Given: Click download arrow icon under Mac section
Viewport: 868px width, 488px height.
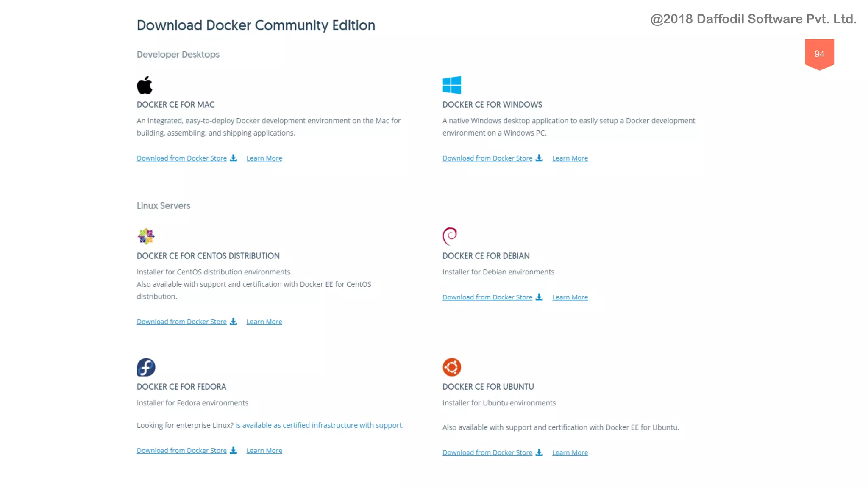Looking at the screenshot, I should coord(233,158).
